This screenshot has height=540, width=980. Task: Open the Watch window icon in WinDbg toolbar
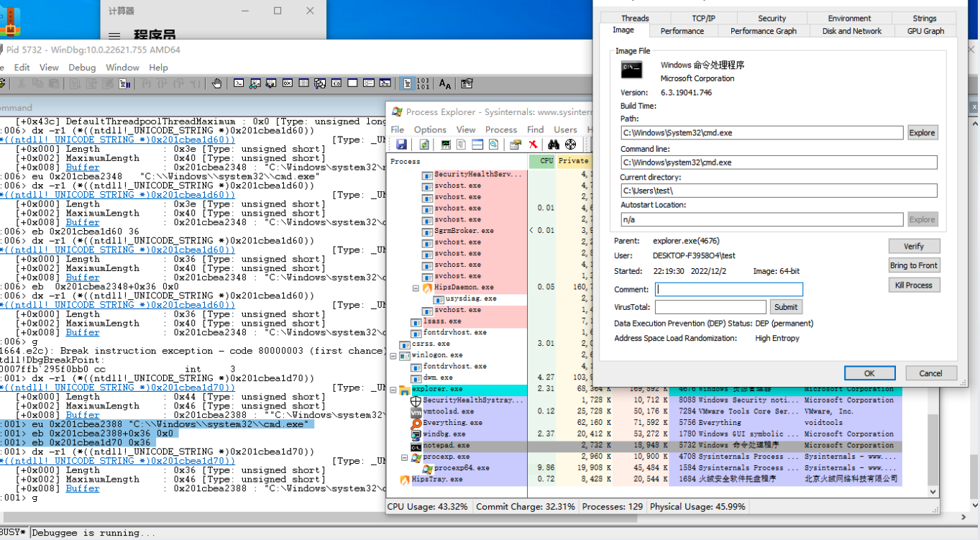(255, 83)
